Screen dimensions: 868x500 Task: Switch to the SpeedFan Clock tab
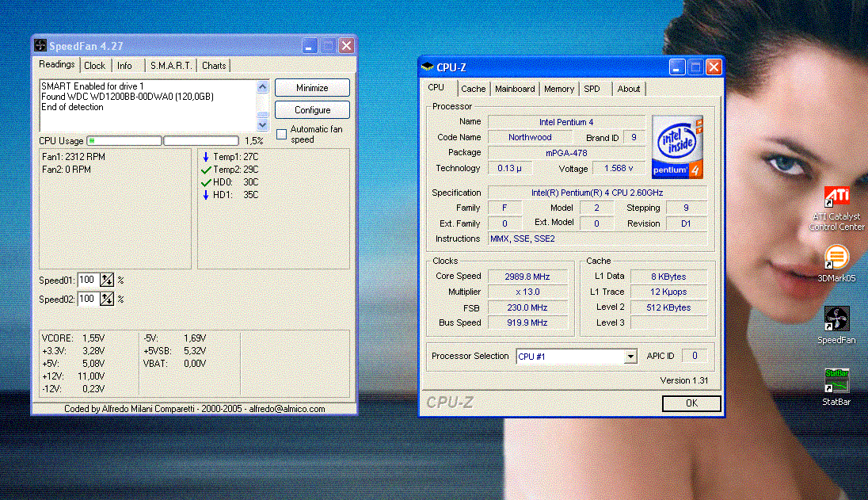(95, 65)
